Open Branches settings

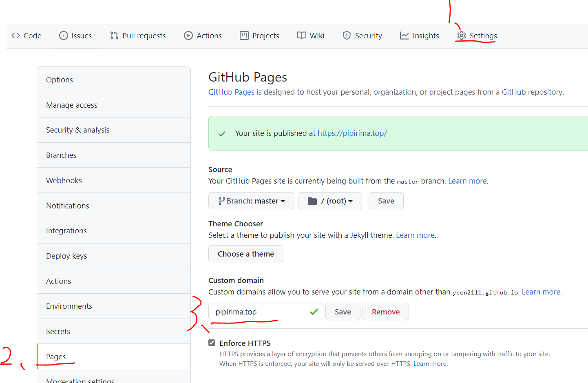(x=114, y=155)
